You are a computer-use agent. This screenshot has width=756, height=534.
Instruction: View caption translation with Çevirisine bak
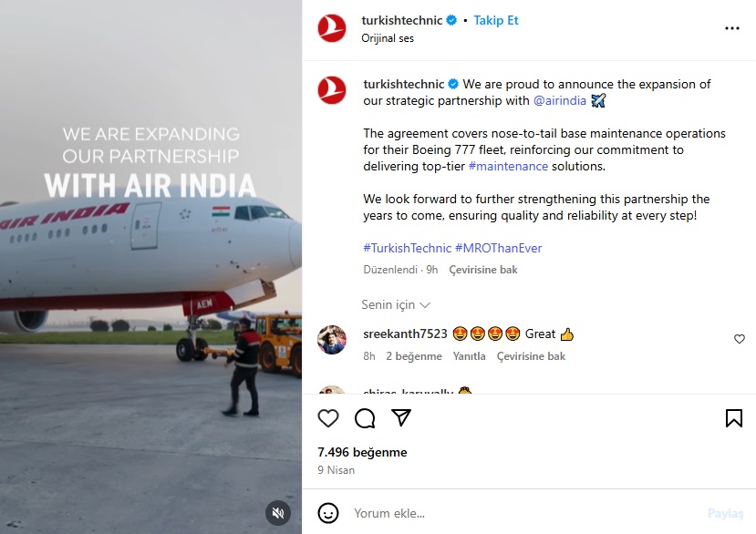483,270
